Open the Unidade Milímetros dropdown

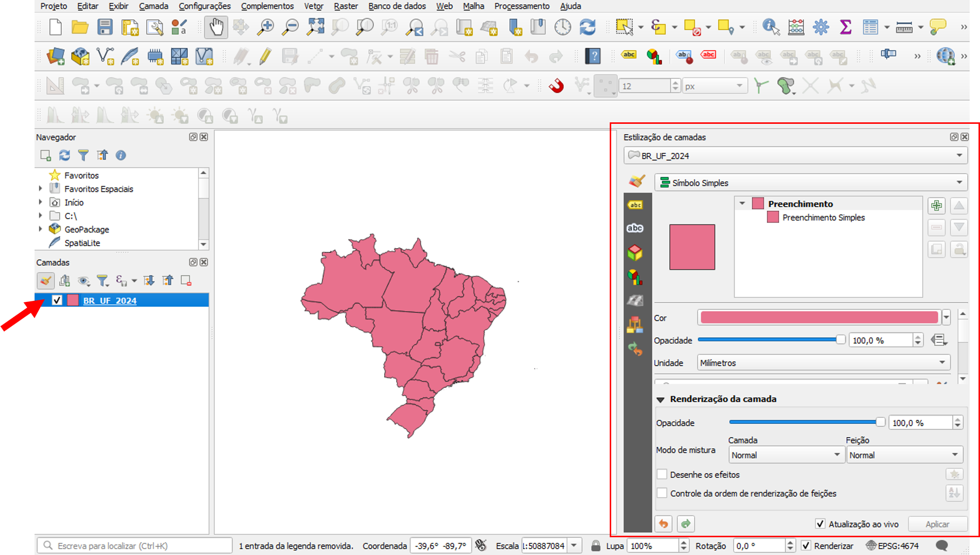pos(823,363)
